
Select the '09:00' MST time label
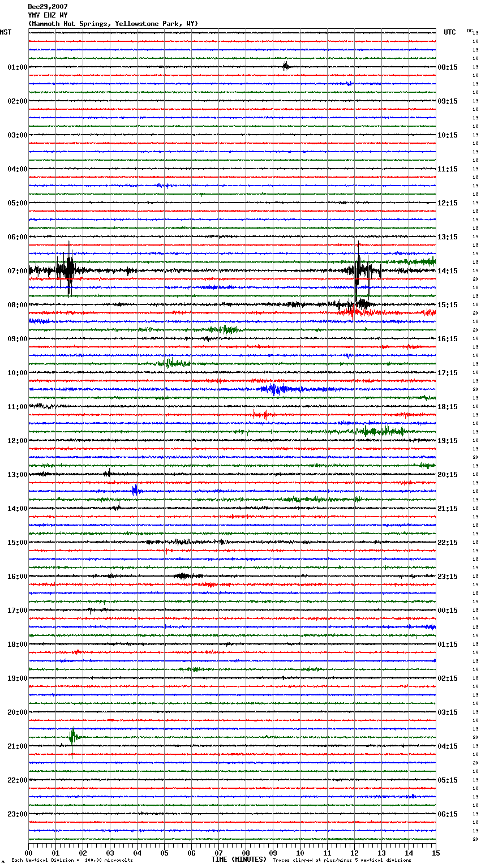pyautogui.click(x=18, y=339)
